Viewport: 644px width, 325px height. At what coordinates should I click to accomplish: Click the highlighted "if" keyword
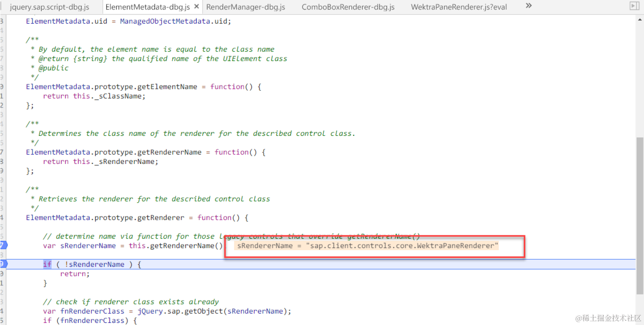47,264
